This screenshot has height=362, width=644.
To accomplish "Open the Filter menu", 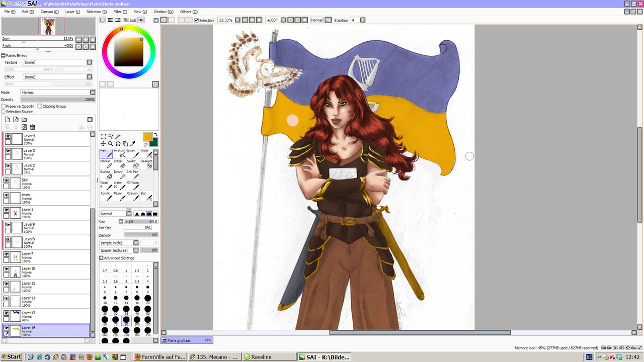I will click(x=120, y=12).
